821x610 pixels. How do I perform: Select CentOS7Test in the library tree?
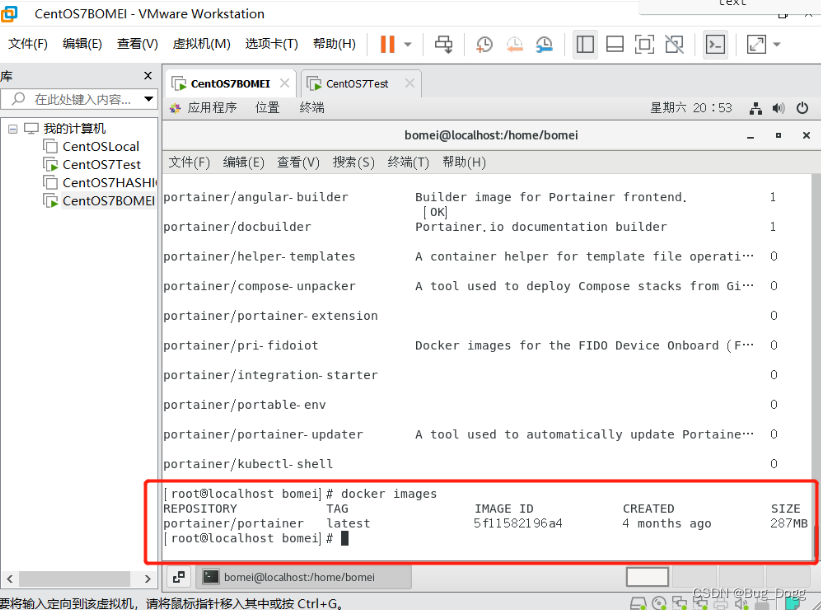tap(102, 164)
